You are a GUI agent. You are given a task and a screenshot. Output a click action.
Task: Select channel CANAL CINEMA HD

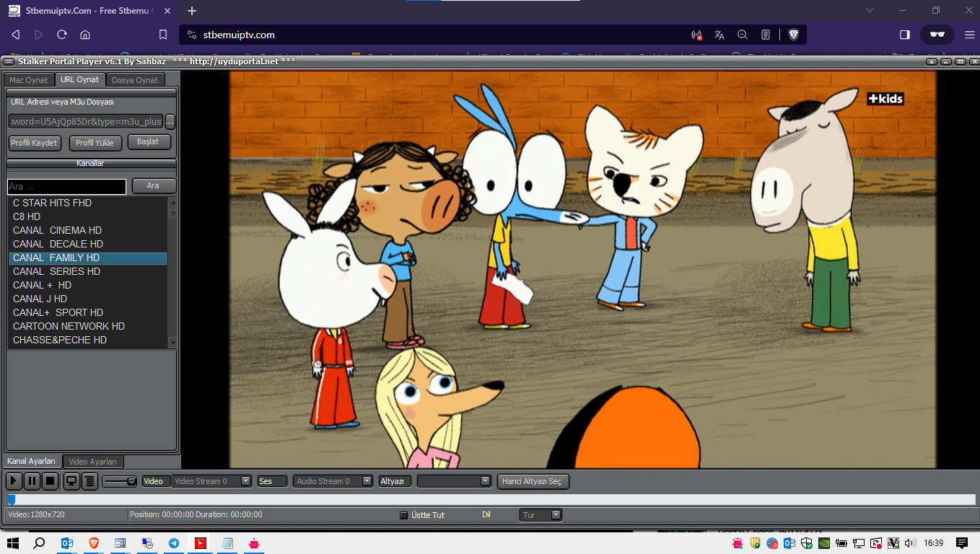click(88, 230)
